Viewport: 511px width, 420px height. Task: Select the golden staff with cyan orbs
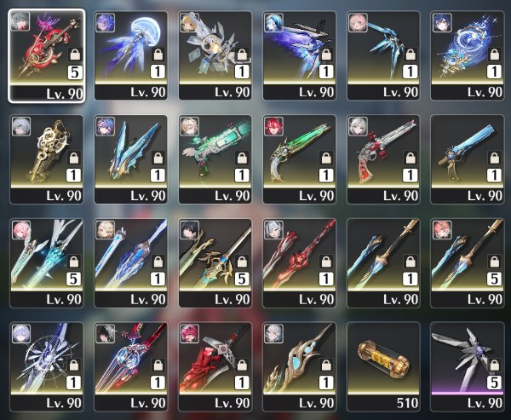pyautogui.click(x=300, y=367)
